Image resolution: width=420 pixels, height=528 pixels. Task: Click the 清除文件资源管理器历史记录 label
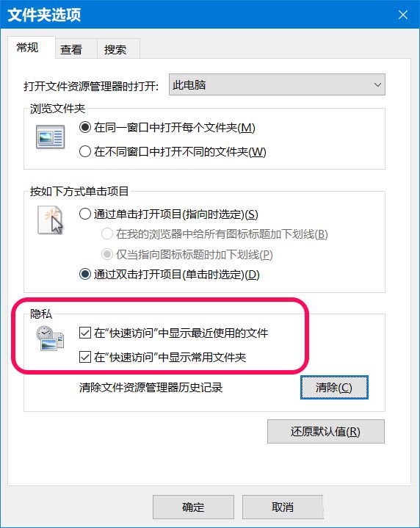tap(151, 388)
